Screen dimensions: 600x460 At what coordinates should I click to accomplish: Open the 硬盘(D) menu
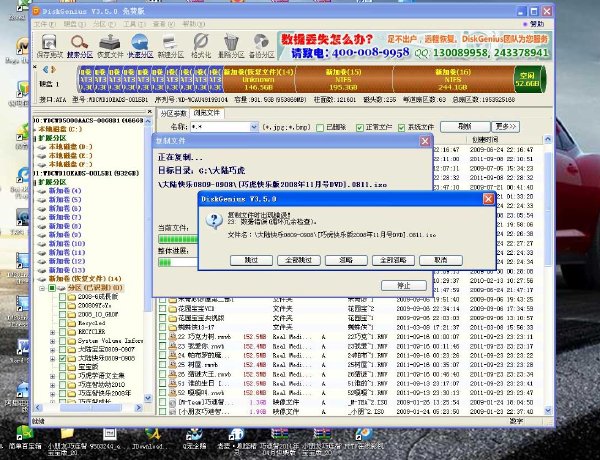[x=75, y=24]
